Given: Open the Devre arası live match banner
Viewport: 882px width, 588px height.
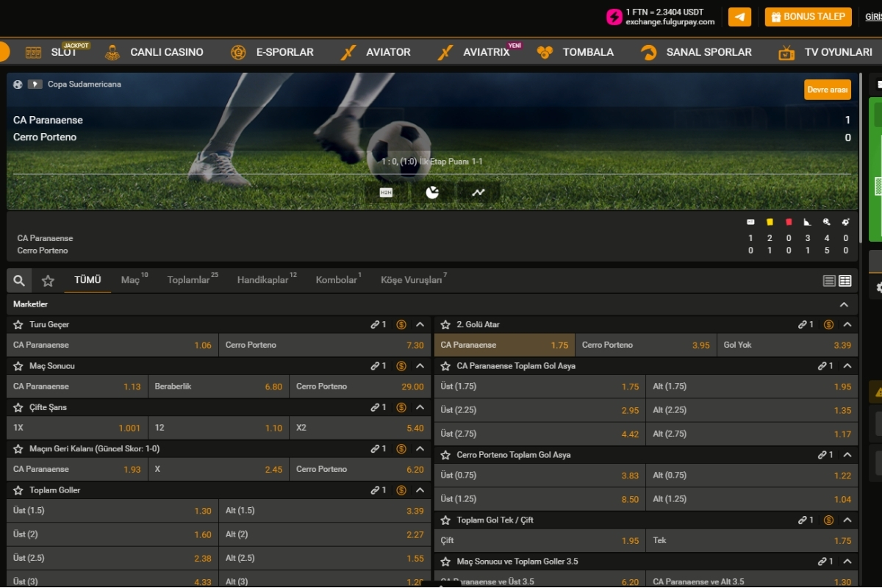Looking at the screenshot, I should [x=827, y=89].
